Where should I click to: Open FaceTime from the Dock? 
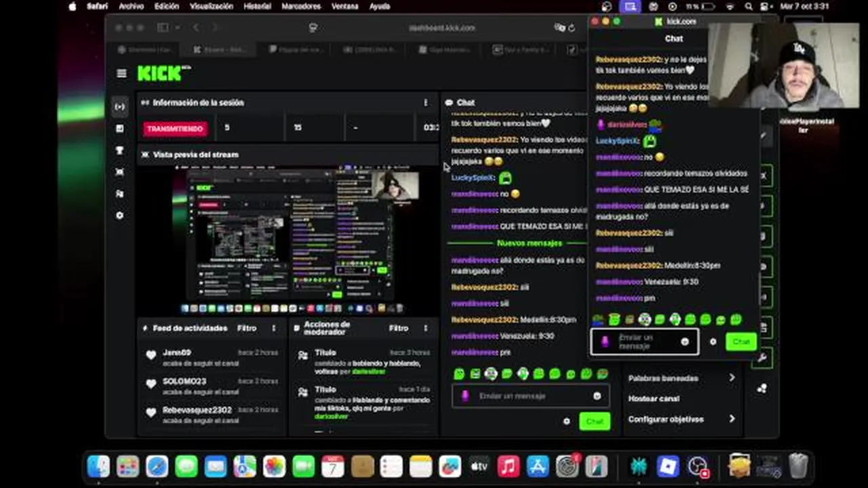pos(303,466)
